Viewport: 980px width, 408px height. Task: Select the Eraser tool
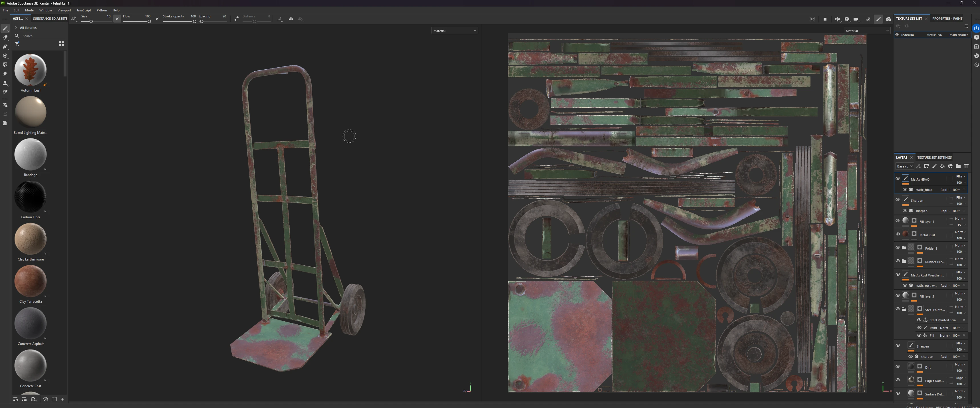(5, 37)
